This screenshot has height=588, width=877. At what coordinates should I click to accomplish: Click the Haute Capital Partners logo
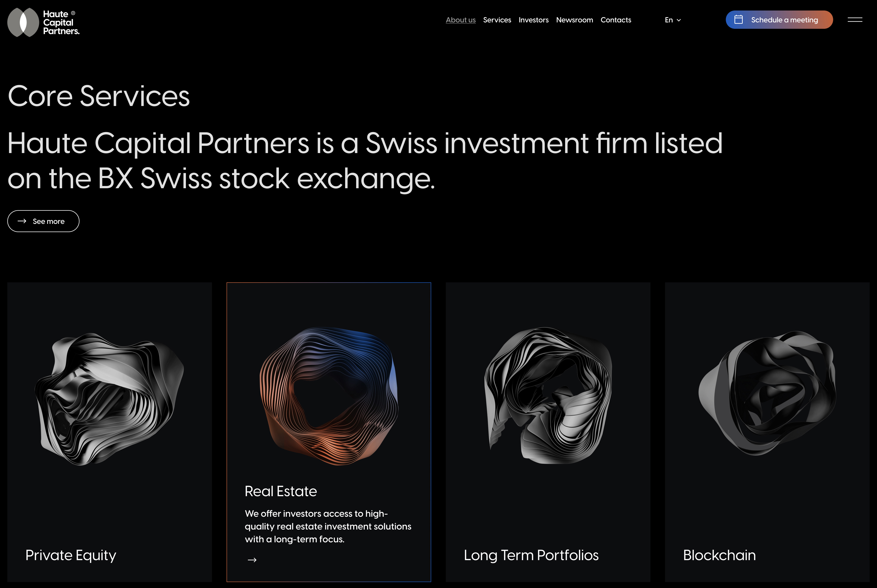[x=43, y=22]
